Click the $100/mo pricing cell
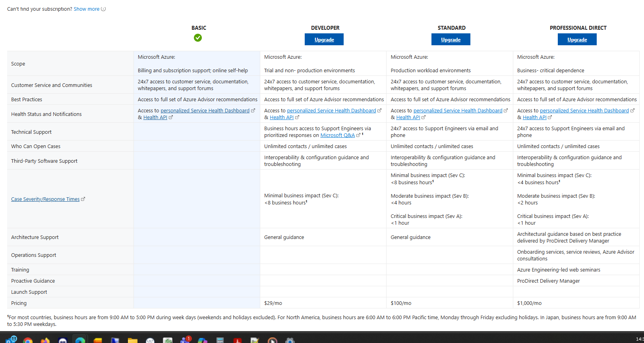 point(450,303)
